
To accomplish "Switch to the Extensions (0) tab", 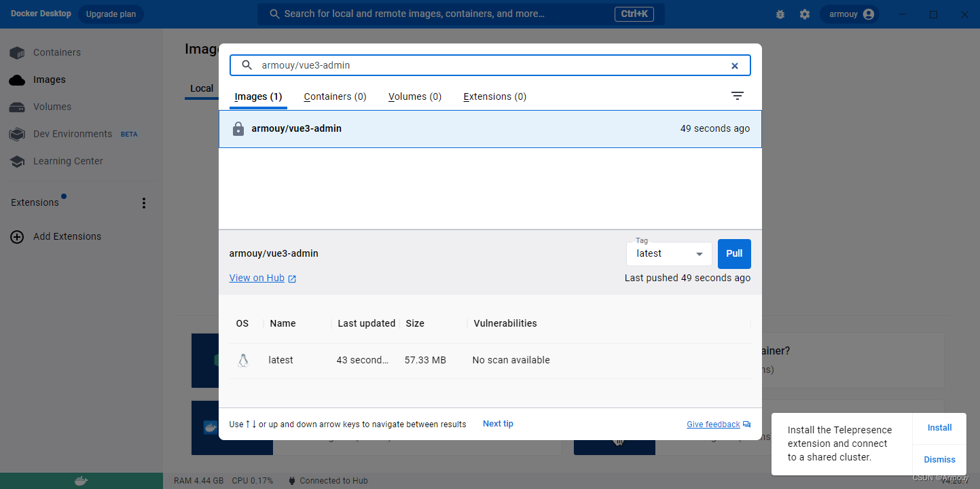I will (494, 96).
